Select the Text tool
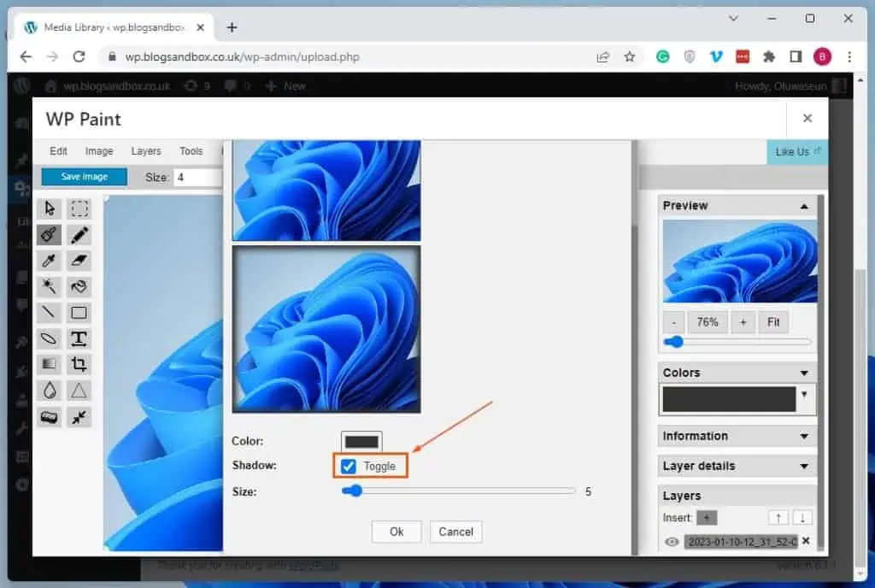The width and height of the screenshot is (875, 588). (x=79, y=338)
